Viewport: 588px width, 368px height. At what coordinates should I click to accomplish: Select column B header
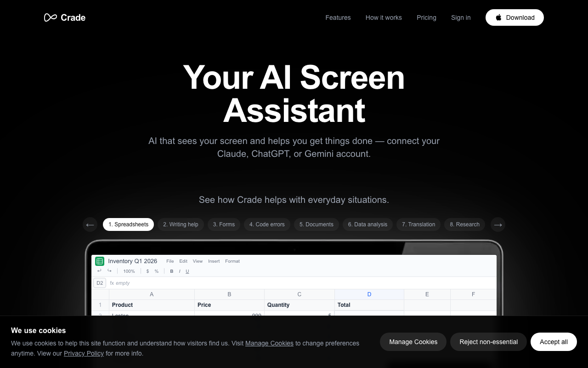(x=229, y=294)
